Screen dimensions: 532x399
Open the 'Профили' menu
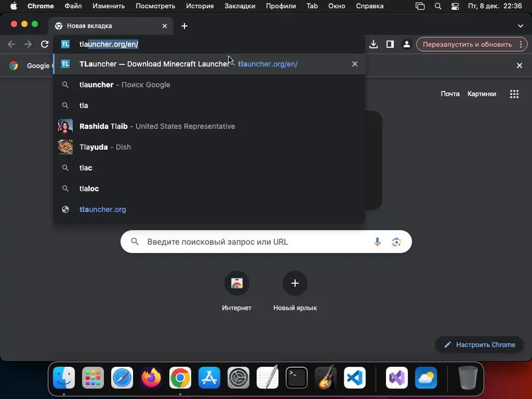(281, 6)
